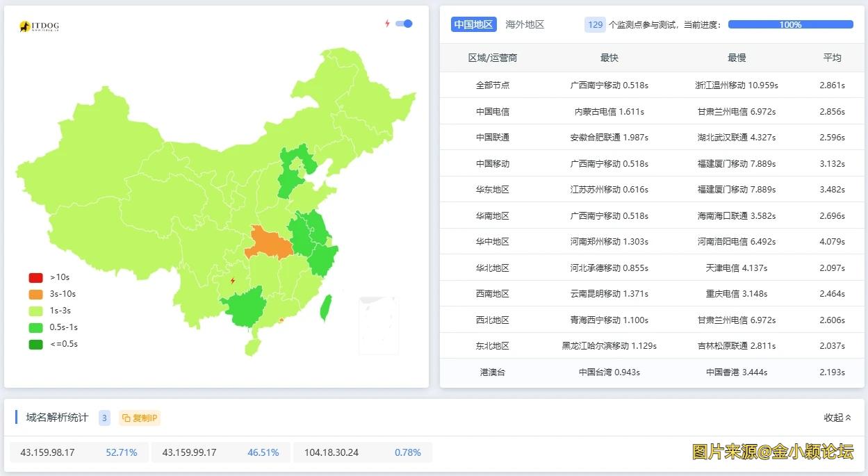Toggle the blue switch above the map
The width and height of the screenshot is (868, 476).
point(404,24)
